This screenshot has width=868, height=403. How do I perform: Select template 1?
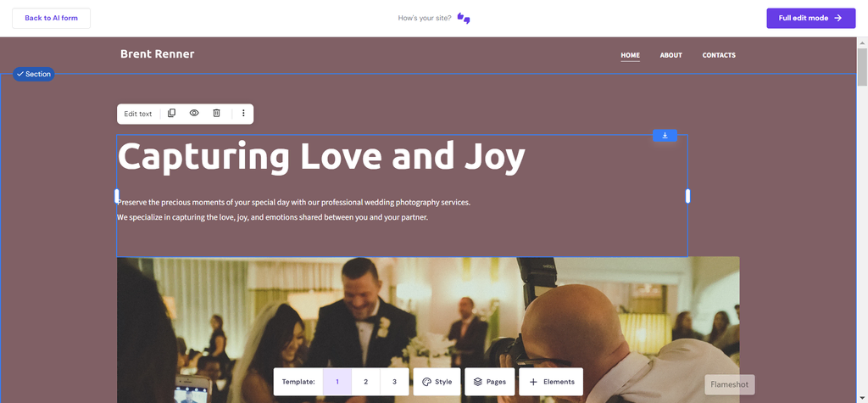[x=337, y=382]
